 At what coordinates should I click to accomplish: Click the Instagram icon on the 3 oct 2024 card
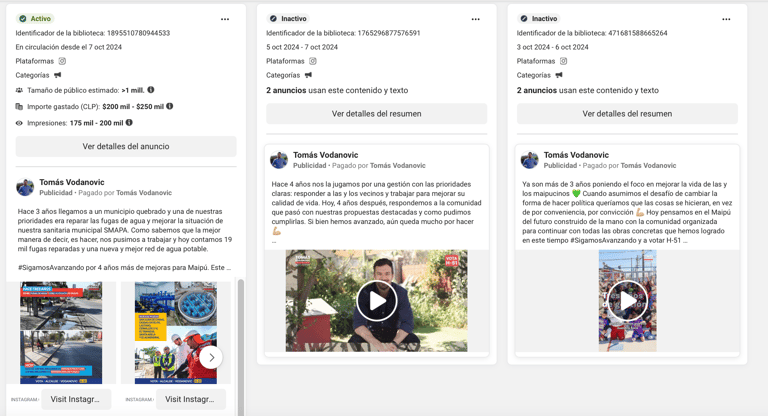coord(564,61)
